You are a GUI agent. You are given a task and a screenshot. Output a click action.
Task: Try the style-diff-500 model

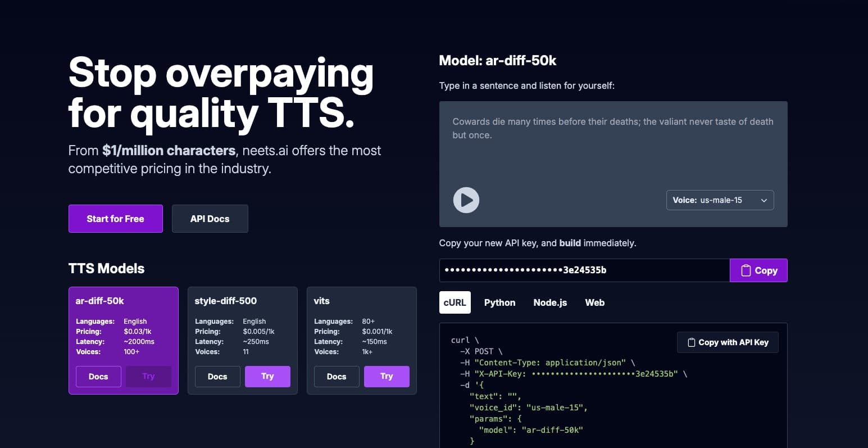click(x=267, y=377)
